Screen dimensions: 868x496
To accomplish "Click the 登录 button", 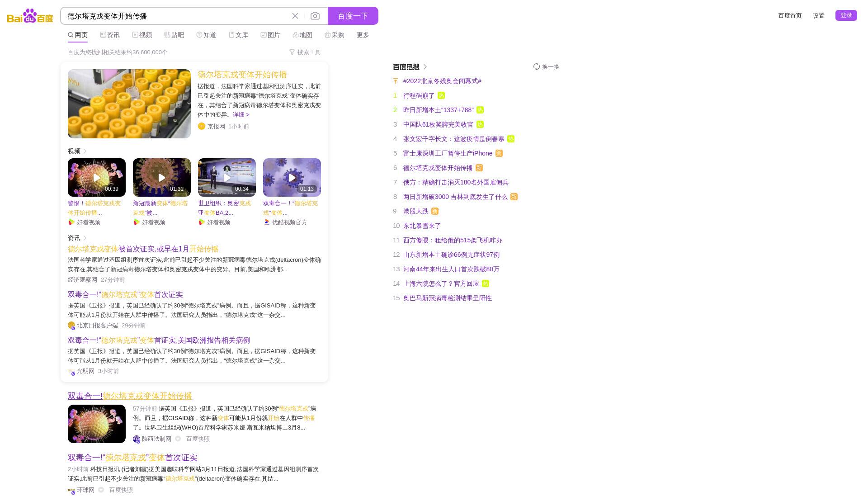I will pyautogui.click(x=846, y=15).
